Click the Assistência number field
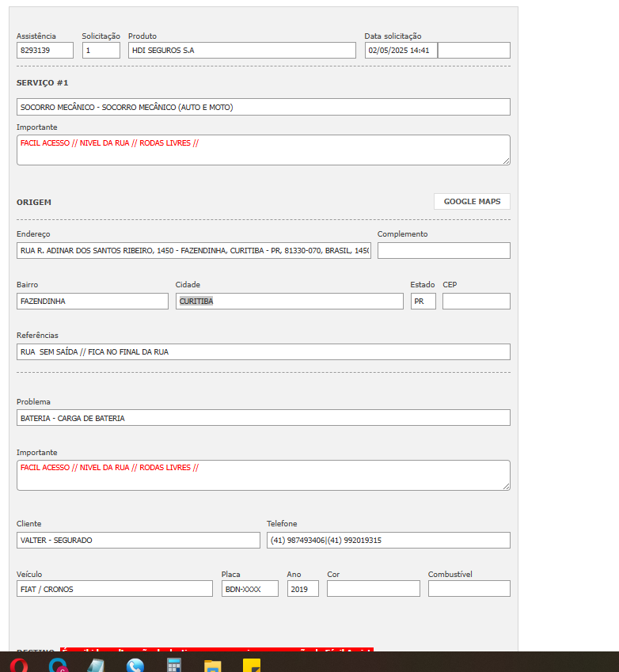The height and width of the screenshot is (672, 619). coord(45,51)
